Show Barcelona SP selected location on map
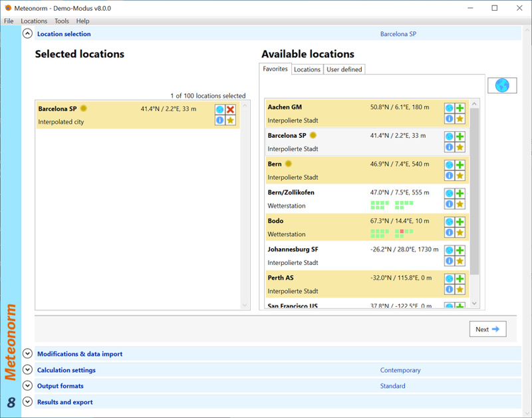Viewport: 532px width, 418px height. point(220,109)
